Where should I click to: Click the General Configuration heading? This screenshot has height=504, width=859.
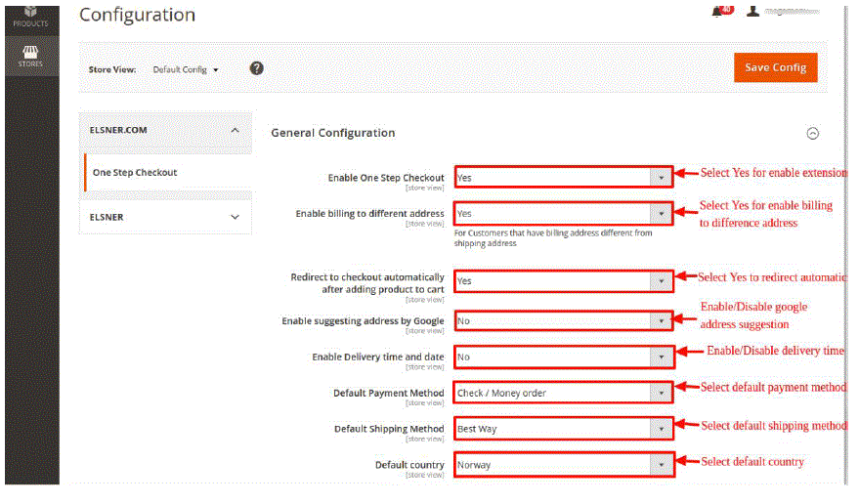332,133
